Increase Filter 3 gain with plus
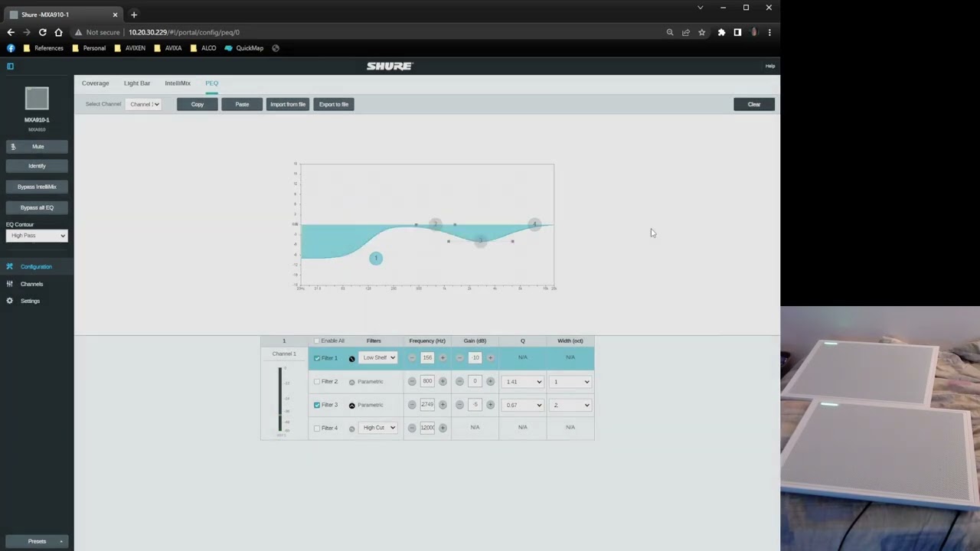Screen dimensions: 980x551 [490, 405]
